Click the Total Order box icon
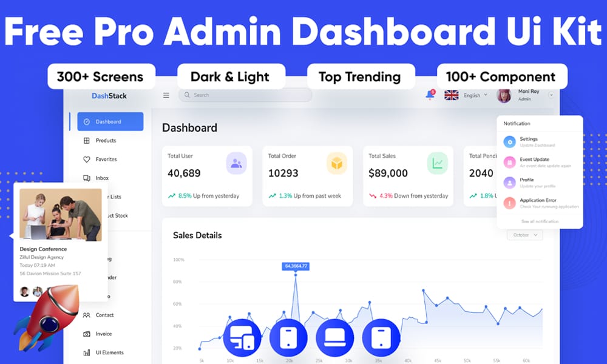 [336, 163]
